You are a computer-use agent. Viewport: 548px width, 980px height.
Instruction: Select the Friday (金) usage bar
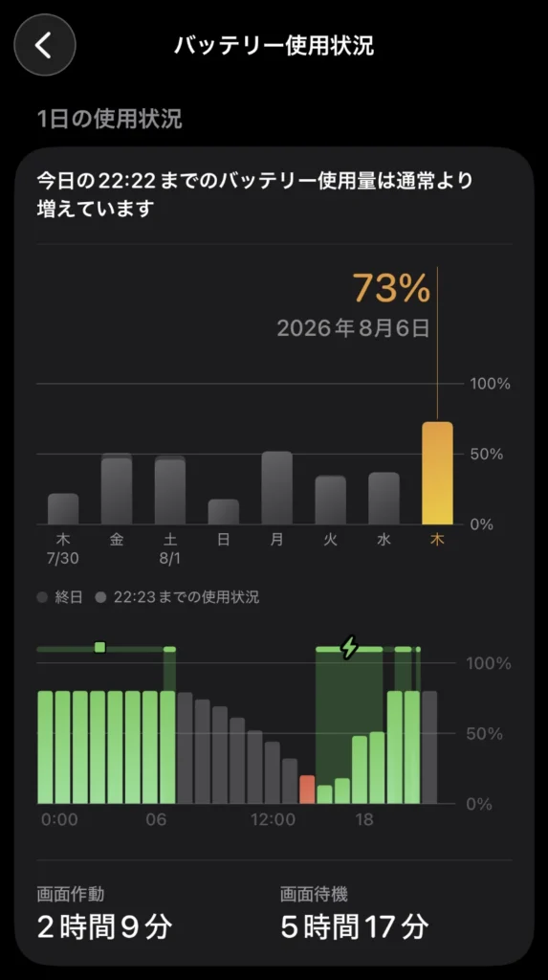[117, 489]
